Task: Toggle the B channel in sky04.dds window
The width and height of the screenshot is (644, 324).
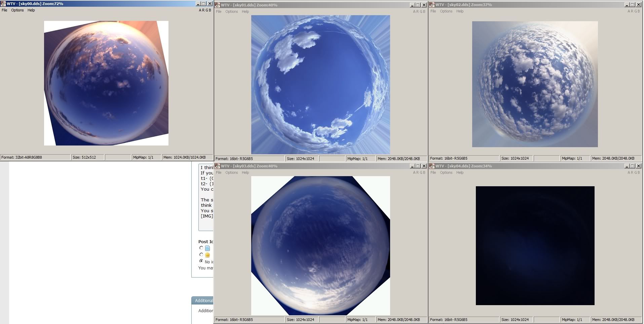Action: [639, 172]
